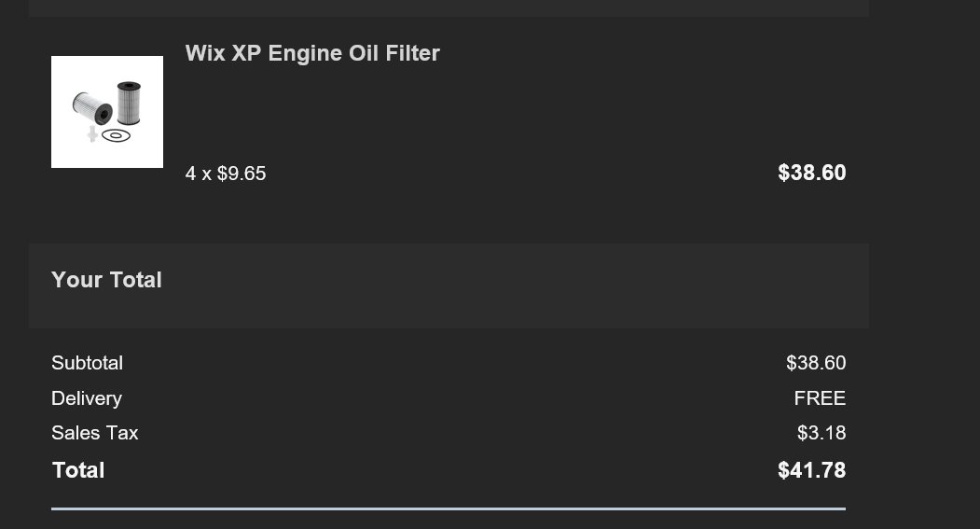The height and width of the screenshot is (529, 980).
Task: Select the FREE delivery value
Action: [820, 397]
